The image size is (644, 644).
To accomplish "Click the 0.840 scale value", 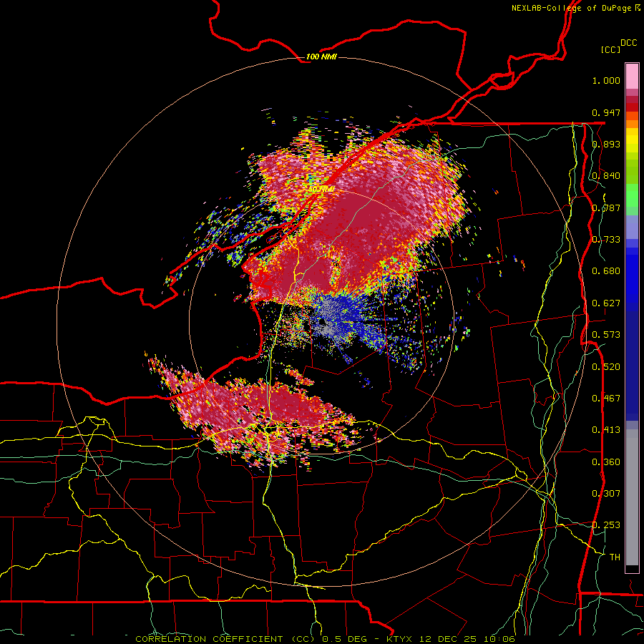I will [606, 176].
